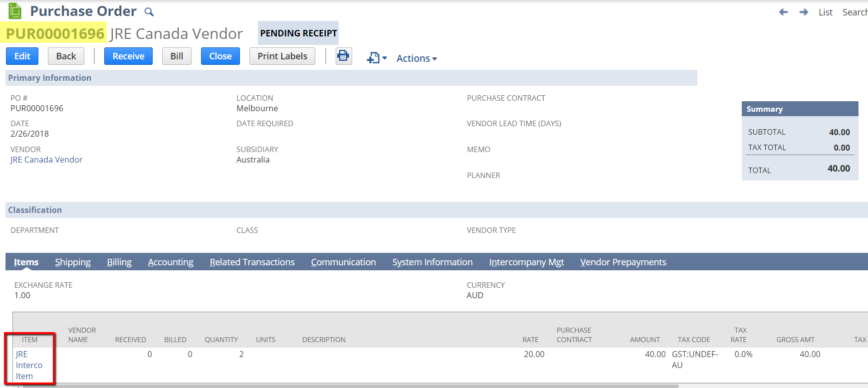Click the Bill button
The image size is (868, 388).
click(177, 56)
